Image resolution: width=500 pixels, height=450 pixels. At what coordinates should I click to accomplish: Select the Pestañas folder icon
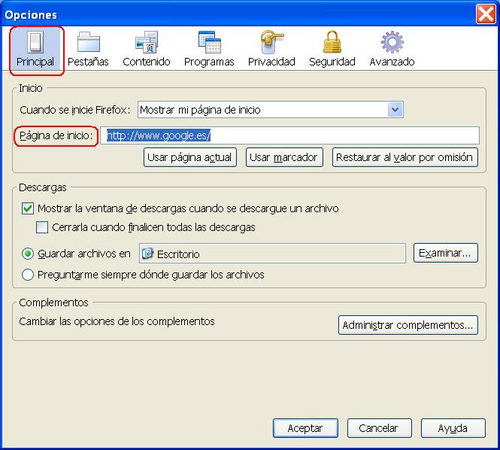pos(88,42)
